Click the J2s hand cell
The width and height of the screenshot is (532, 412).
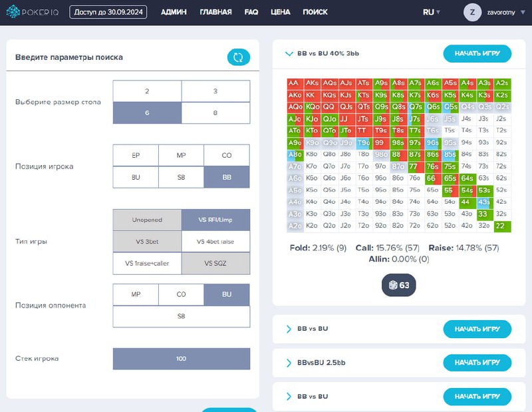[x=502, y=119]
